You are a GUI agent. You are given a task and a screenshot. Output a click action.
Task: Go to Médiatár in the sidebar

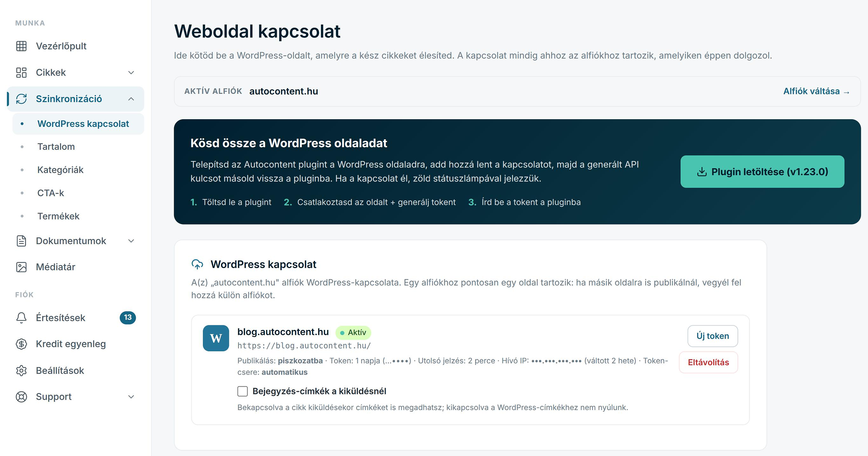coord(75,267)
